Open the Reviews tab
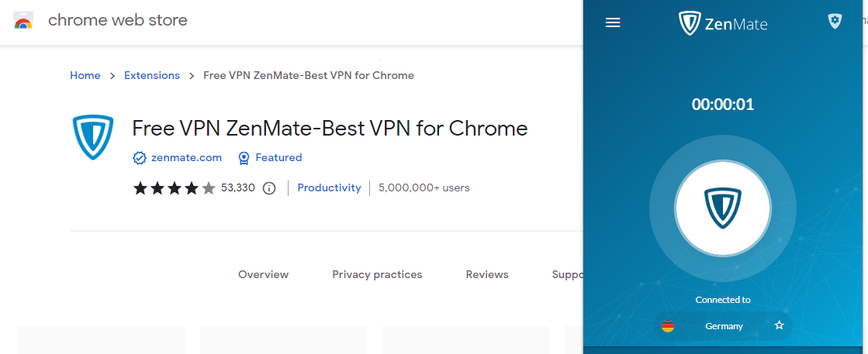Screen dimensions: 868x354 coord(487,274)
